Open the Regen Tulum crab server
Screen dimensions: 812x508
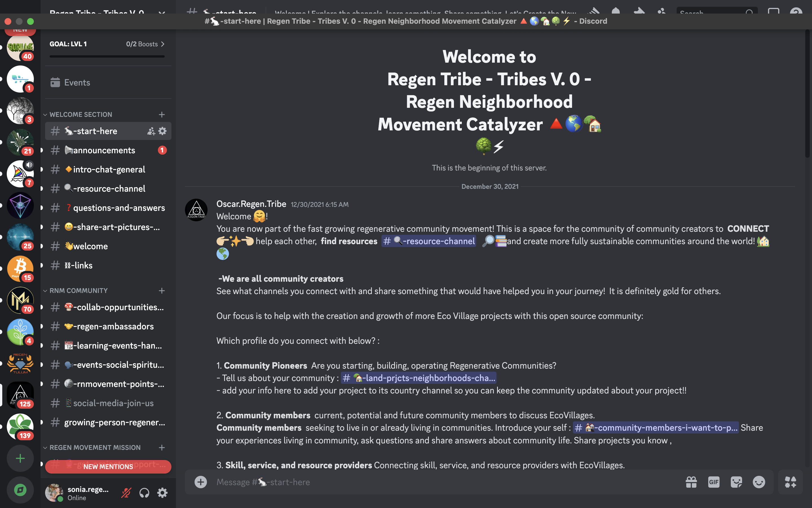click(x=20, y=364)
